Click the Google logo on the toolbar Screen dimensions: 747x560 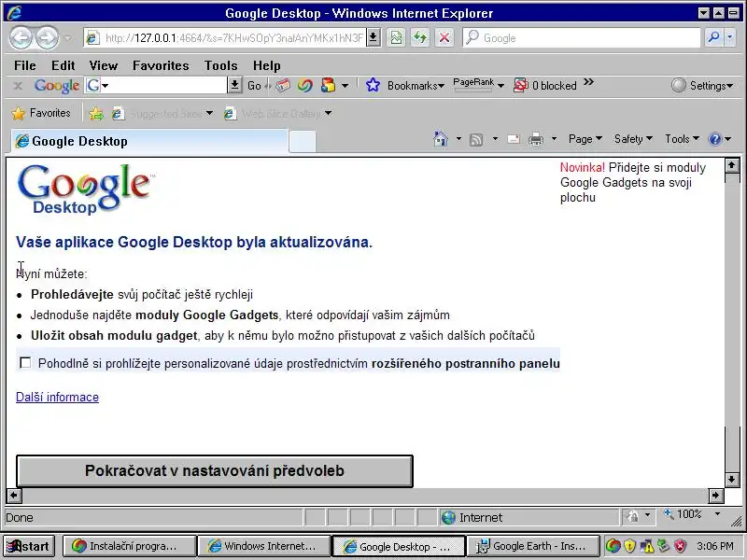tap(57, 86)
